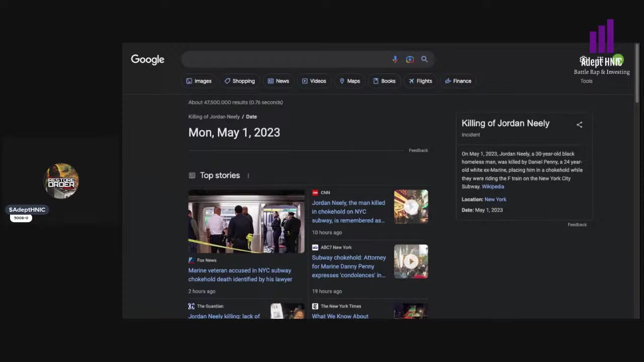Image resolution: width=644 pixels, height=362 pixels.
Task: Click the Fox News source icon
Action: (x=191, y=260)
